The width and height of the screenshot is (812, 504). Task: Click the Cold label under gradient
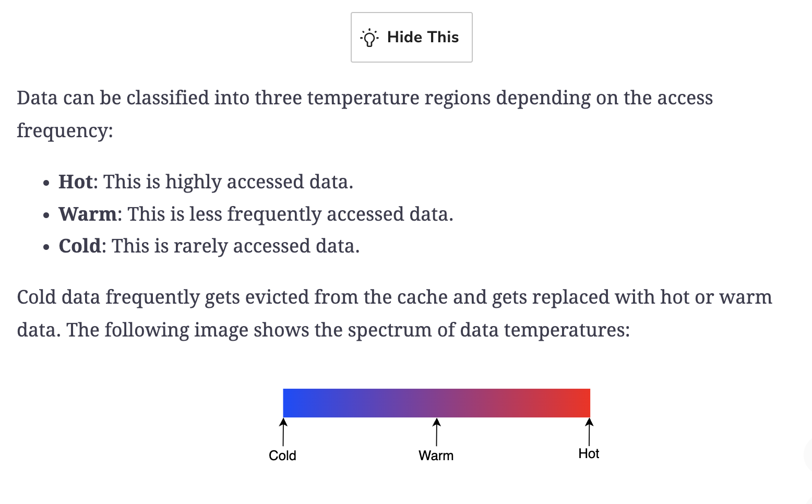coord(282,455)
